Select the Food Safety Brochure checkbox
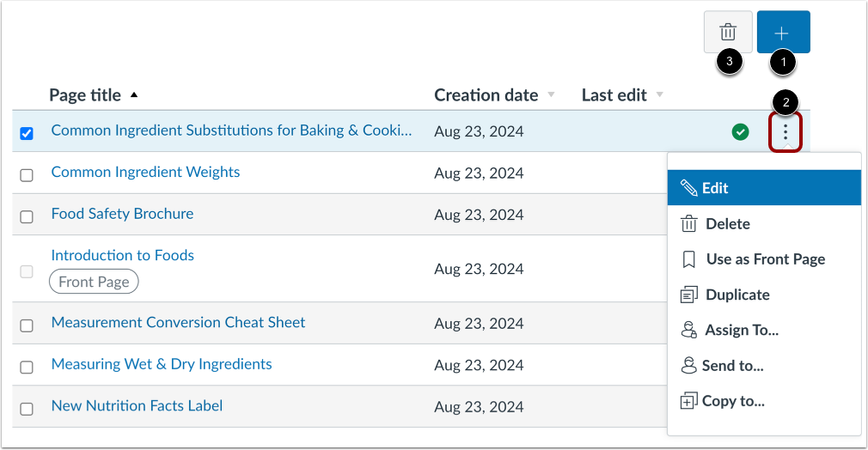868x450 pixels. tap(27, 216)
